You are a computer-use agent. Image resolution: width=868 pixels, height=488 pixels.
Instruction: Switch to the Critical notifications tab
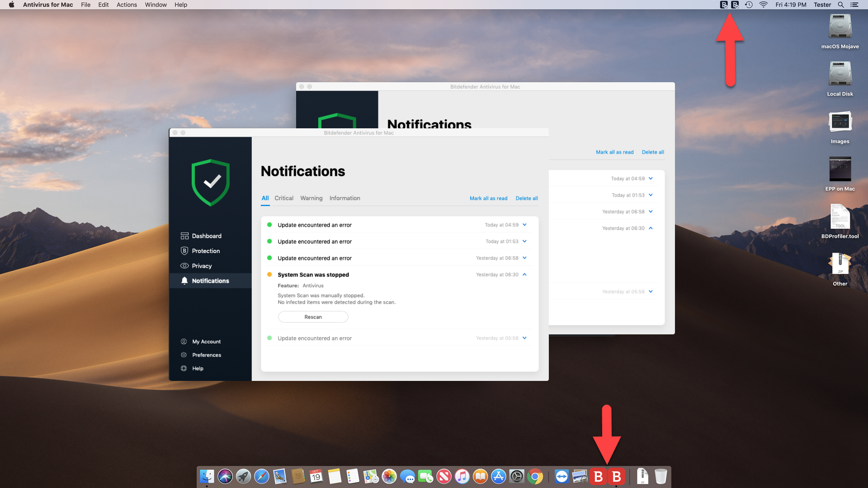click(283, 198)
